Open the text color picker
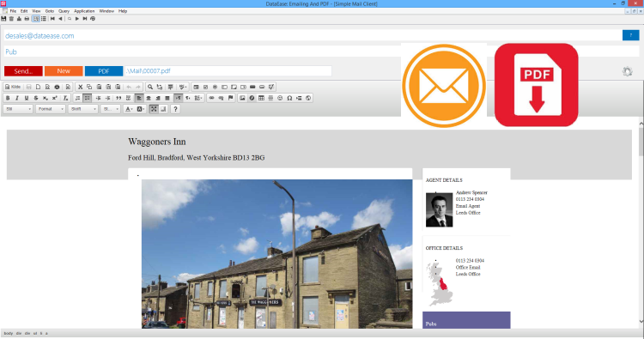Viewport: 644px width, 339px height. click(x=129, y=109)
